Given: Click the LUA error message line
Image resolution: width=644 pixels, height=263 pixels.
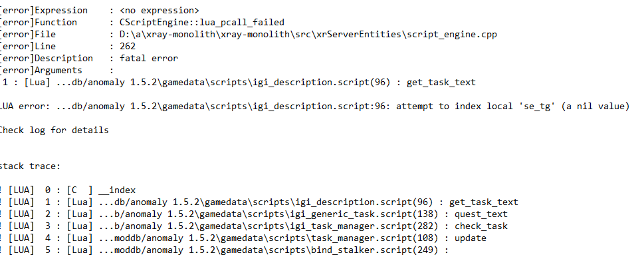Looking at the screenshot, I should (x=314, y=106).
